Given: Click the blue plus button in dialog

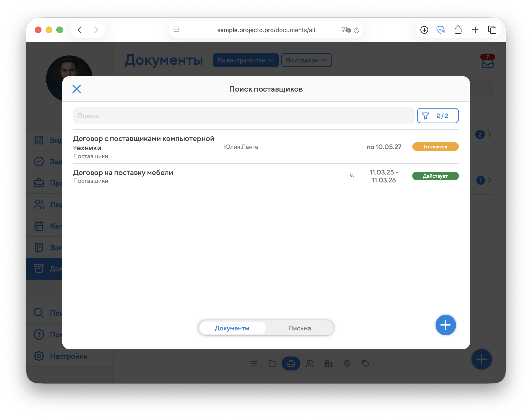Looking at the screenshot, I should coord(445,325).
